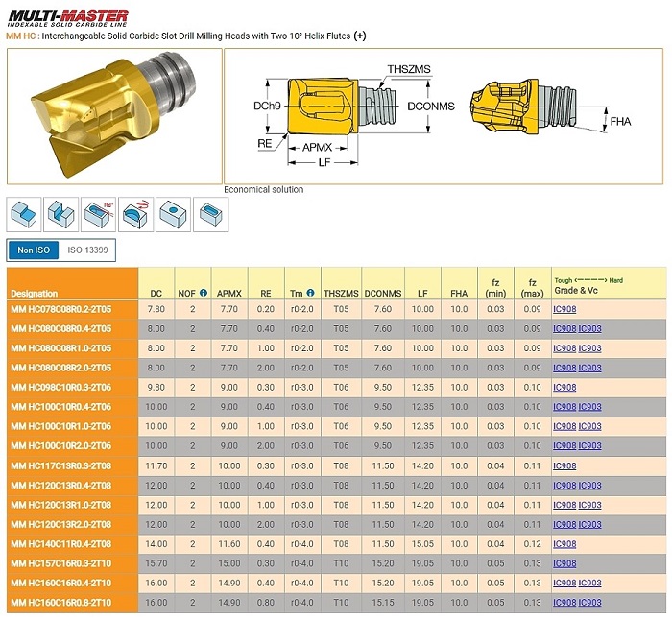Click the NOF info icon
The width and height of the screenshot is (672, 620).
tap(204, 293)
